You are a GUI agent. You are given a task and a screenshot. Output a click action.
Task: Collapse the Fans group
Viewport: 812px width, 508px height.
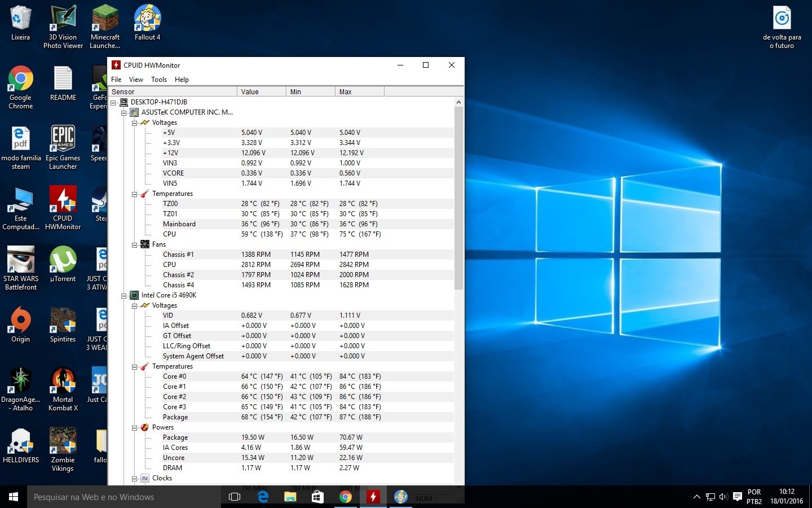135,244
